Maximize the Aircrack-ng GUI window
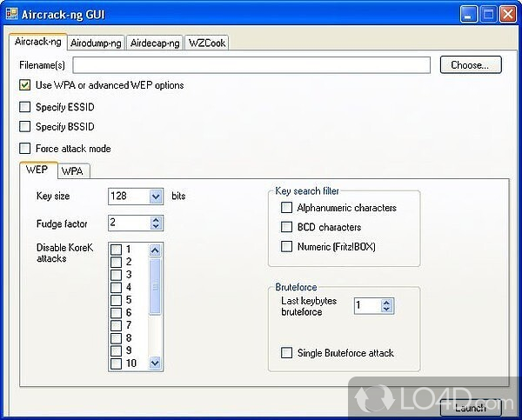Viewport: 522px width, 420px height. (488, 15)
